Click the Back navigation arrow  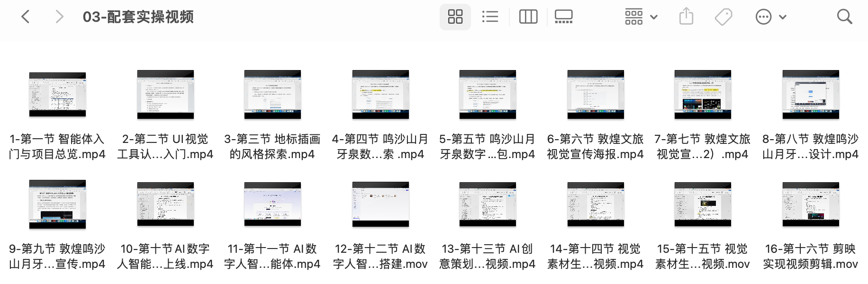click(x=26, y=17)
